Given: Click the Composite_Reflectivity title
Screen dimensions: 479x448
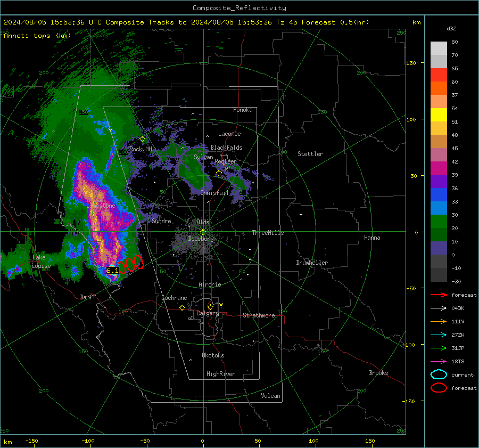Looking at the screenshot, I should 240,8.
